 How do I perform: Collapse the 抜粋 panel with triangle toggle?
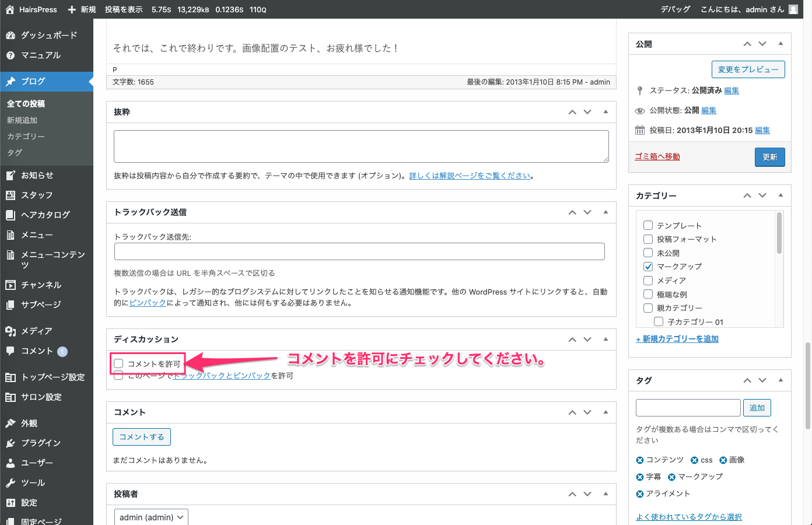pyautogui.click(x=605, y=112)
